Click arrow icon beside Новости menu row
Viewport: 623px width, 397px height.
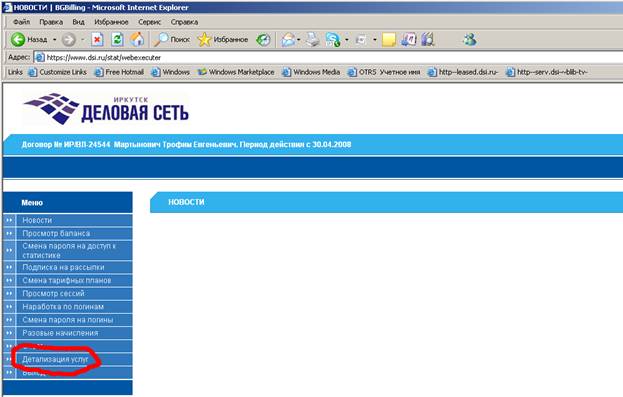(x=9, y=220)
